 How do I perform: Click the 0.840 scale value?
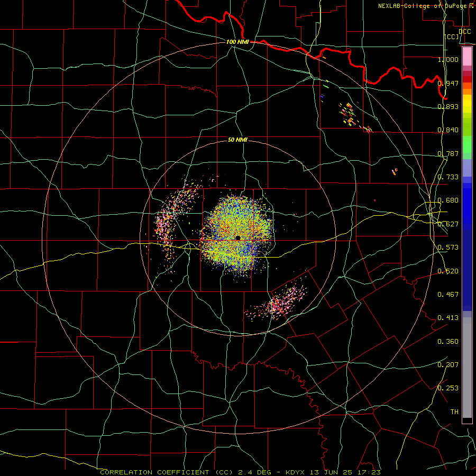coord(448,130)
